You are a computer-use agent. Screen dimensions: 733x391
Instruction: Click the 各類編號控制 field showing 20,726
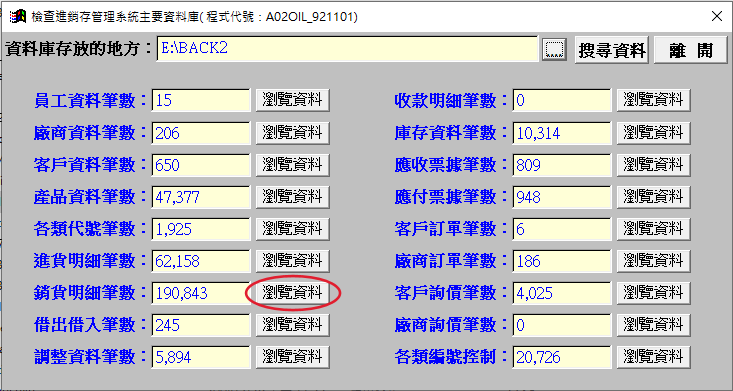562,357
